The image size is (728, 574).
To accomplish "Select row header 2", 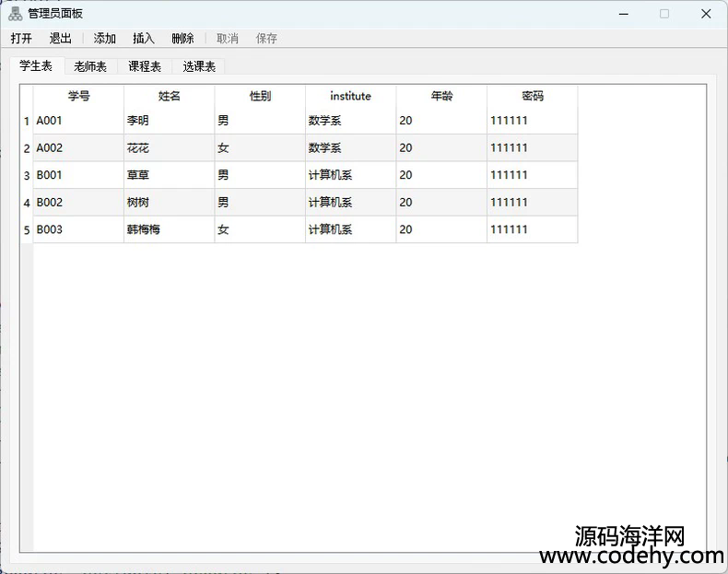I will 27,148.
